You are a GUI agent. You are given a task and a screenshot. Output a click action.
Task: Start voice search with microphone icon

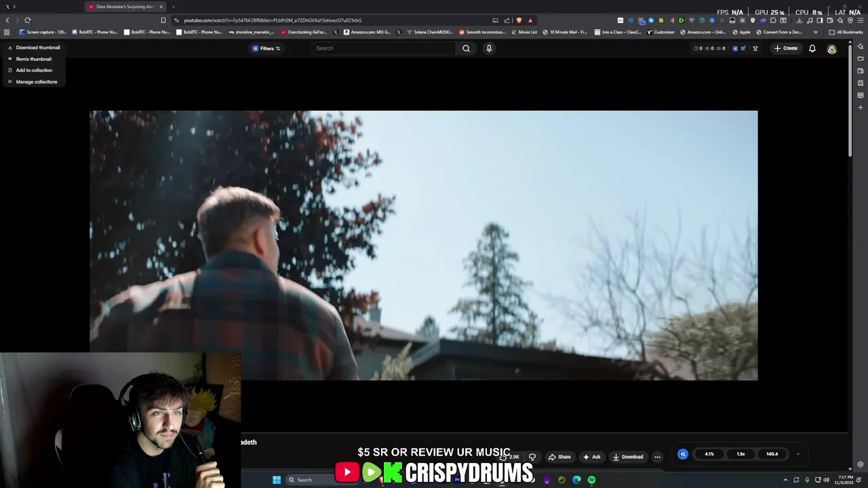pyautogui.click(x=489, y=48)
